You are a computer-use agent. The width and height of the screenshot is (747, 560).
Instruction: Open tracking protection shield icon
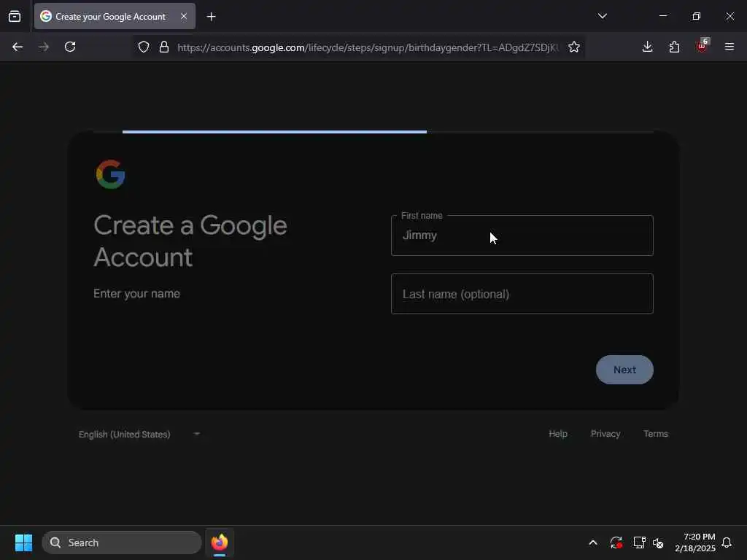144,47
